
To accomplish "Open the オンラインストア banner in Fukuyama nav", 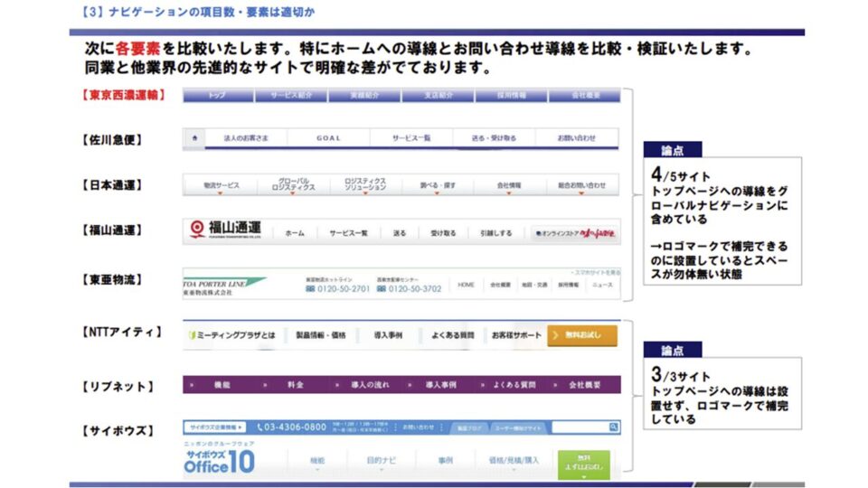I will 575,233.
